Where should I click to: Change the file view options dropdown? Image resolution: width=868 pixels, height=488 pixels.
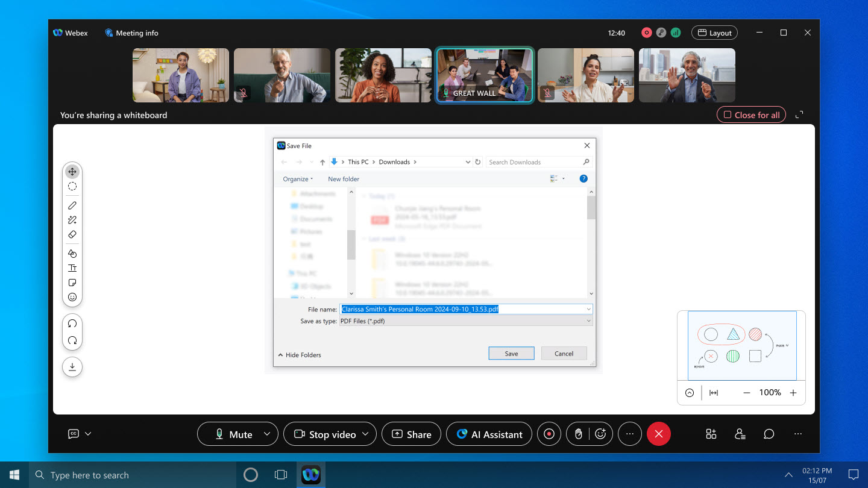564,179
